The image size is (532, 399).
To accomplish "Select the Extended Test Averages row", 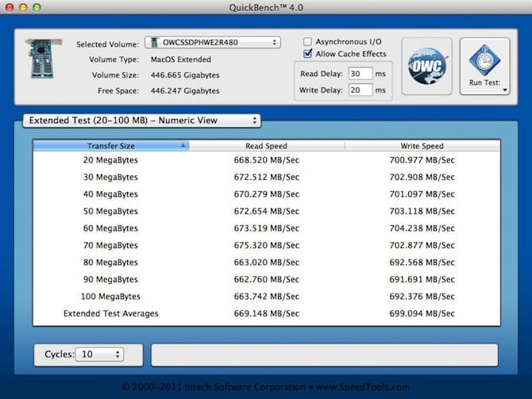I will point(266,313).
